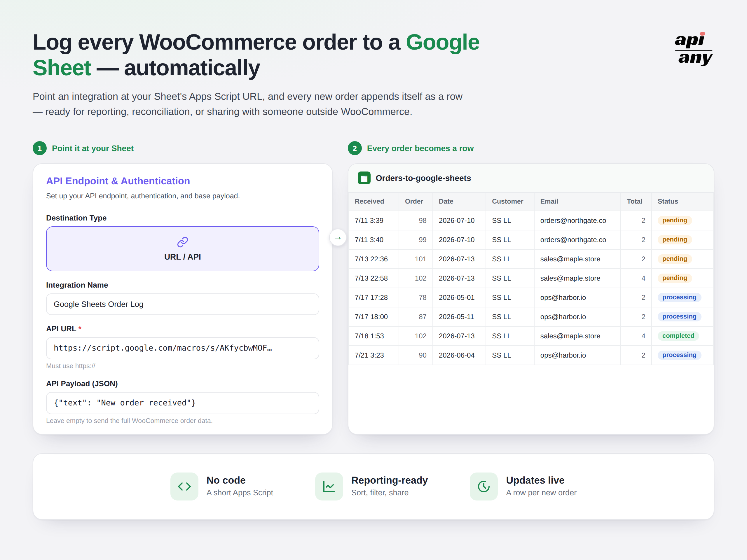Click the "Must use https://" hint text
747x560 pixels.
click(71, 366)
